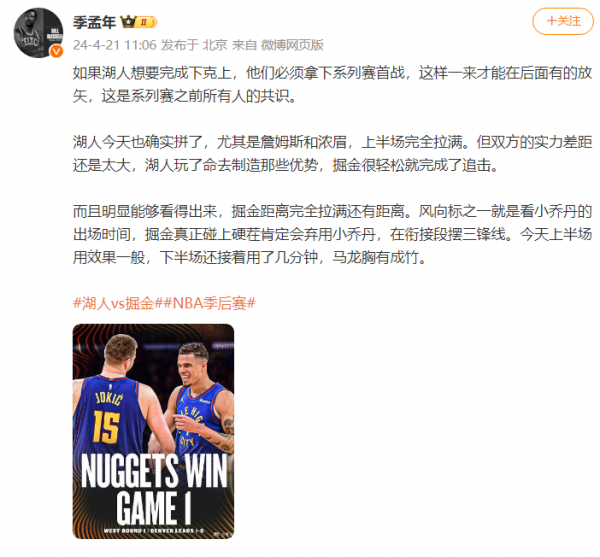Enlarge the Nuggets Win Game 1 image
Image resolution: width=600 pixels, height=557 pixels.
[153, 431]
